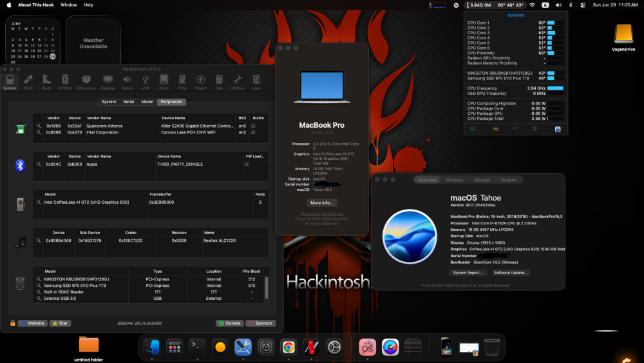Open the Patch section in Hackintool toolbar

point(28,82)
